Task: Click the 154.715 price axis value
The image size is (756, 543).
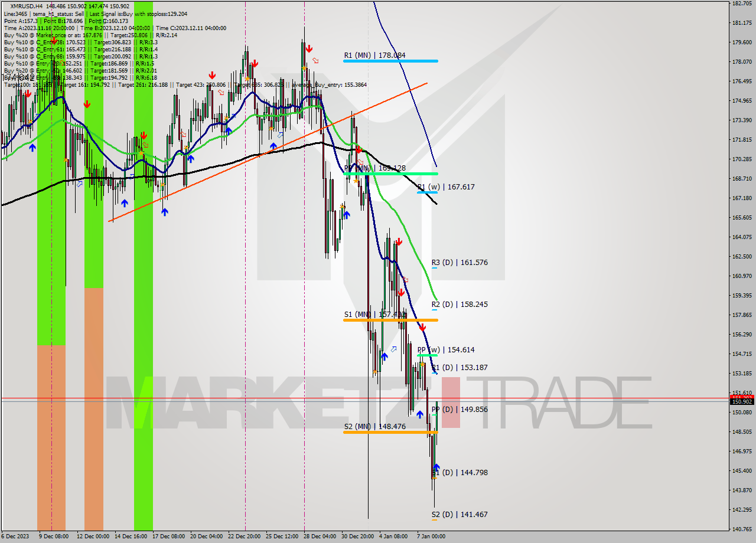Action: point(741,354)
